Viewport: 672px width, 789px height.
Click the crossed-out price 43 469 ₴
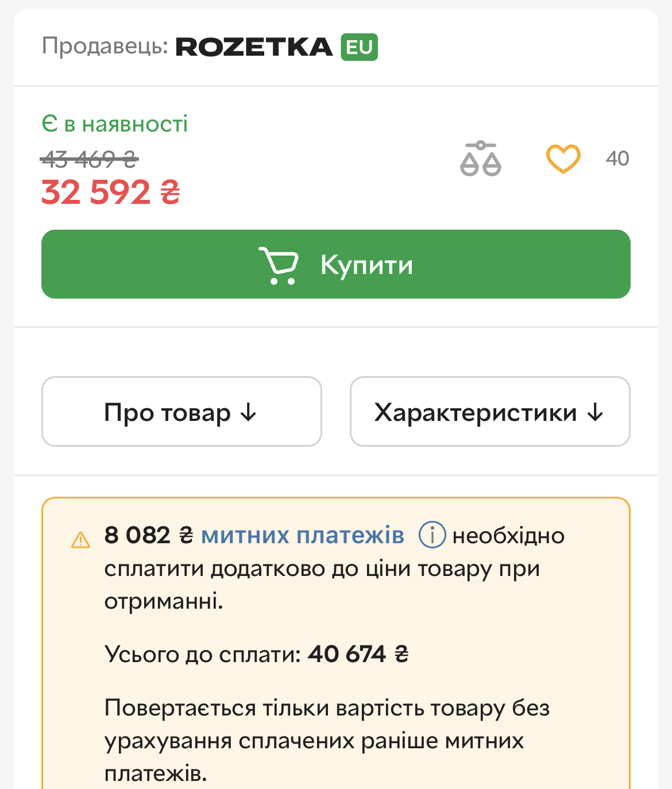coord(90,159)
